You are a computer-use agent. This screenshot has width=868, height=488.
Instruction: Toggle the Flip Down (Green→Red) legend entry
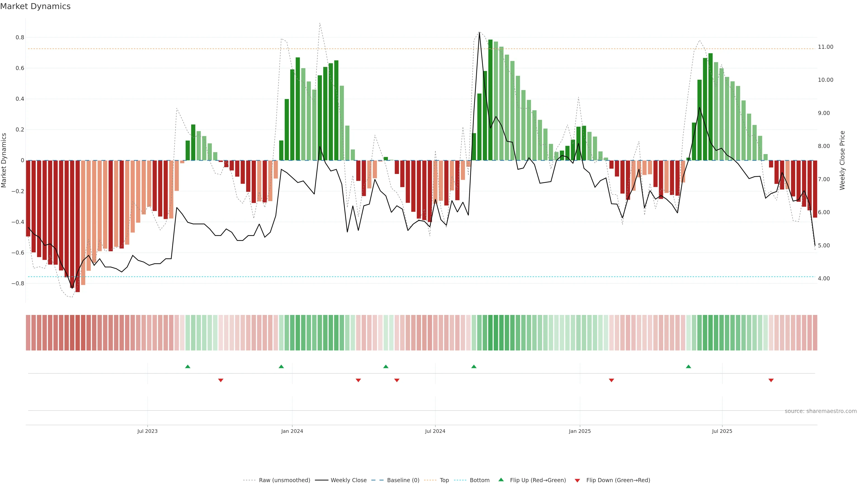618,480
